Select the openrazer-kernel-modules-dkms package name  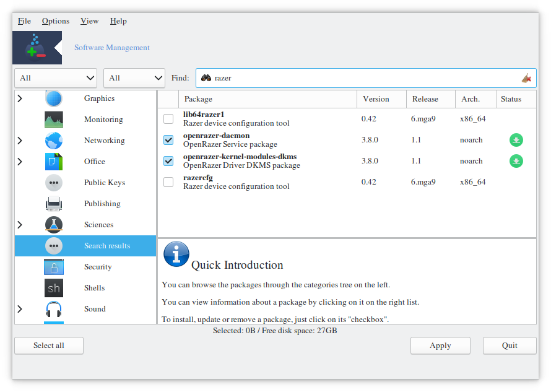pos(240,157)
